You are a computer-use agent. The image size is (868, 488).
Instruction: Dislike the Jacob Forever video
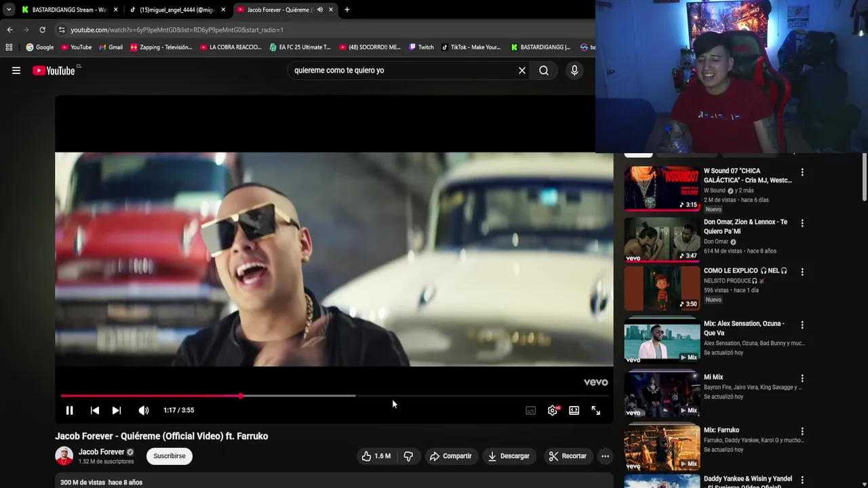pos(408,456)
